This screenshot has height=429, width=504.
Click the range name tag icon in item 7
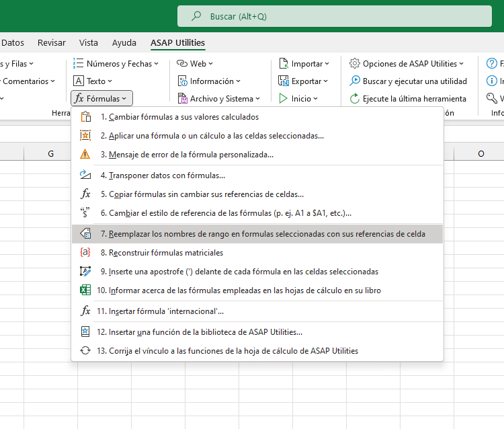[x=85, y=233]
